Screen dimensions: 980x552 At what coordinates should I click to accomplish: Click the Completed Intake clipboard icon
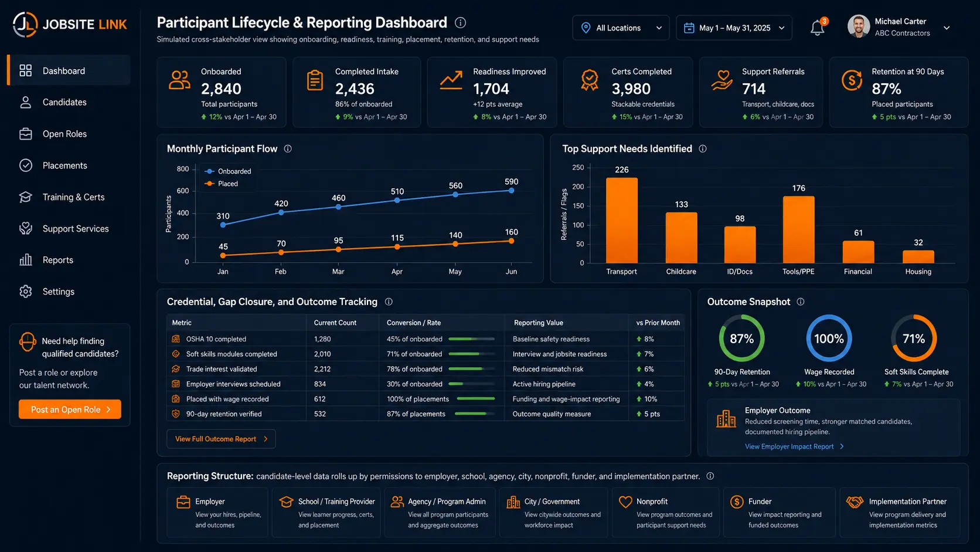(315, 80)
